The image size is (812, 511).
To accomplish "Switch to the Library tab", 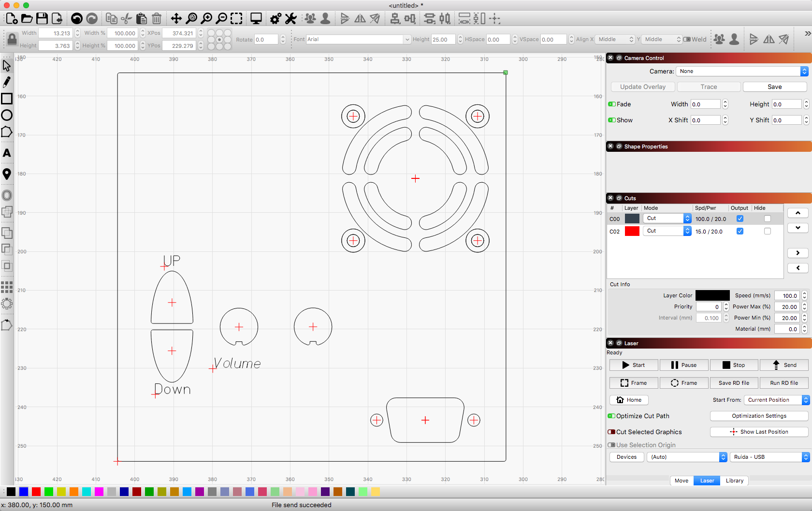I will pos(735,481).
